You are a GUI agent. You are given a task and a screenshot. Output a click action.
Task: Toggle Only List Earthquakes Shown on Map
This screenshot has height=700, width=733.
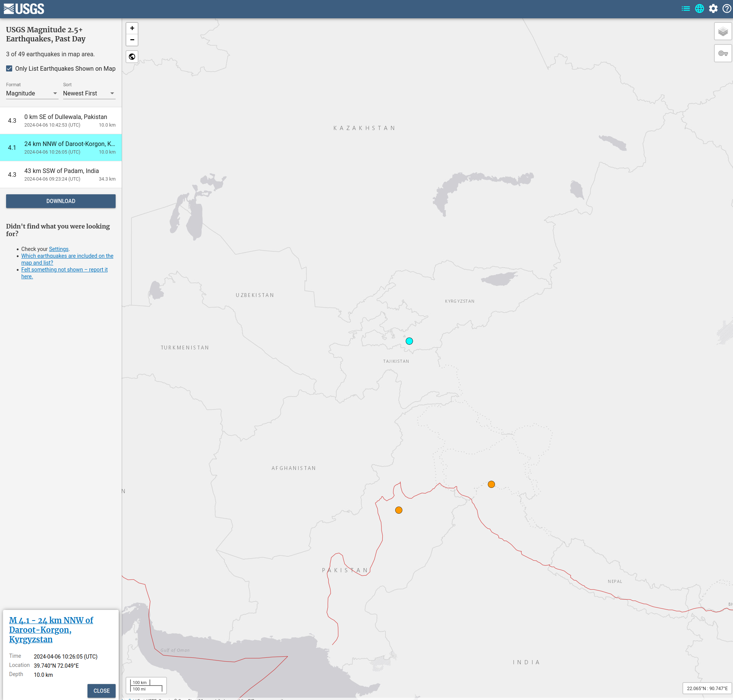tap(9, 68)
